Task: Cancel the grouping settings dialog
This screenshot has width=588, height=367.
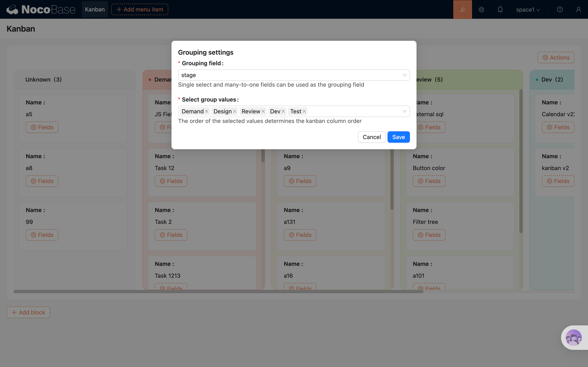Action: [372, 137]
